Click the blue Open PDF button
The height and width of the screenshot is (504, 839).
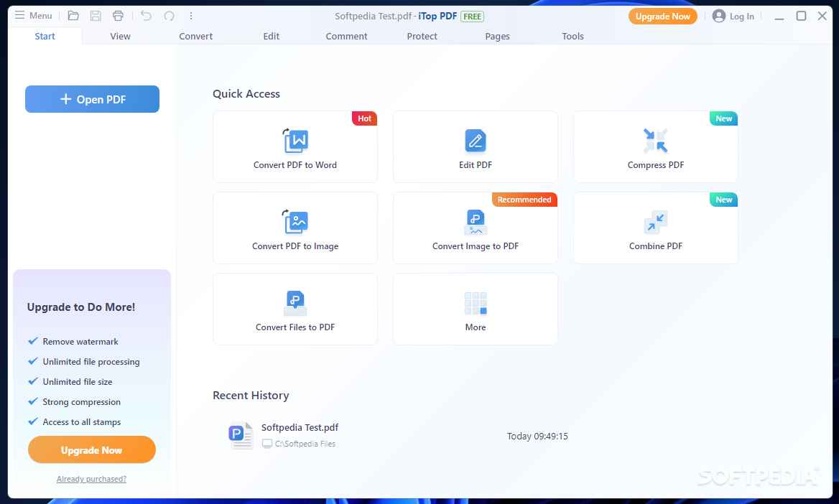(x=92, y=99)
